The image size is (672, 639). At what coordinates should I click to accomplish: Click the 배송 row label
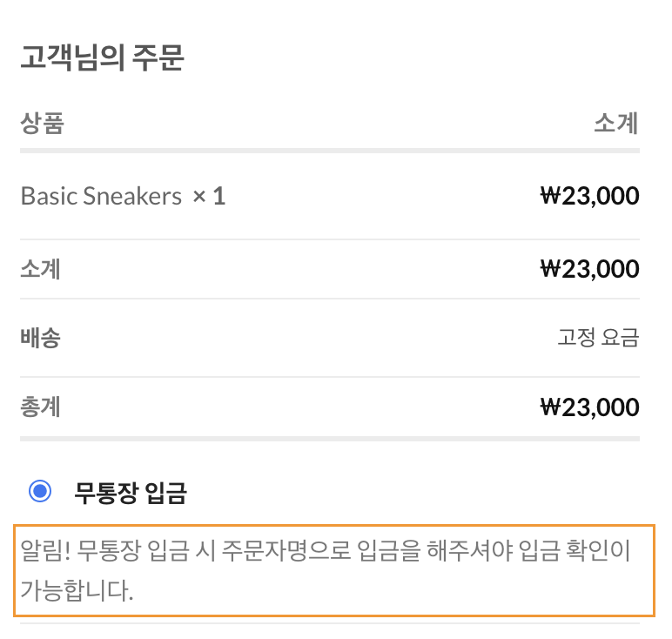[x=40, y=338]
